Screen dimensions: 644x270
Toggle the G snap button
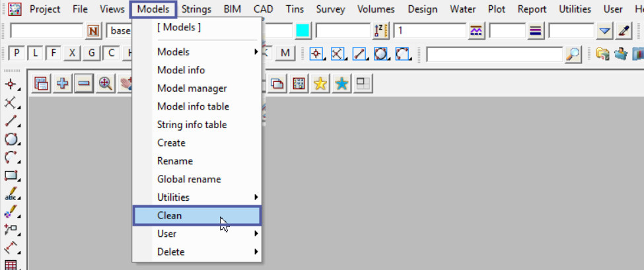point(92,53)
